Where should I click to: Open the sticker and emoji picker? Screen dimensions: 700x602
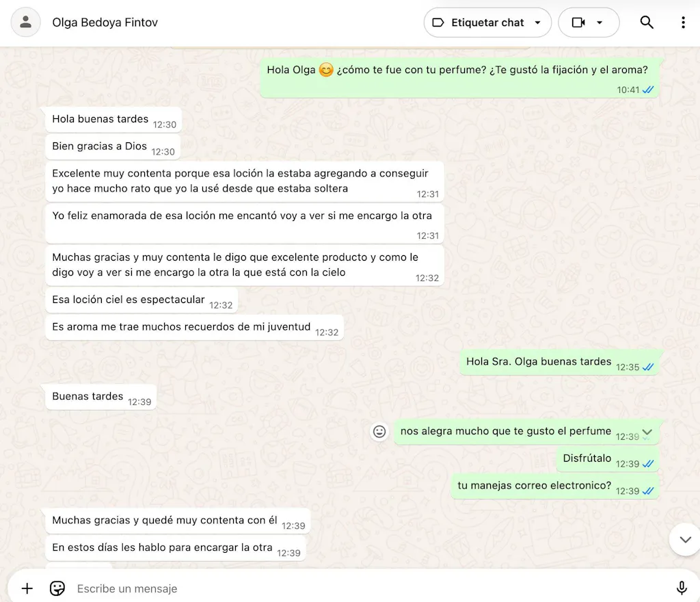[57, 588]
